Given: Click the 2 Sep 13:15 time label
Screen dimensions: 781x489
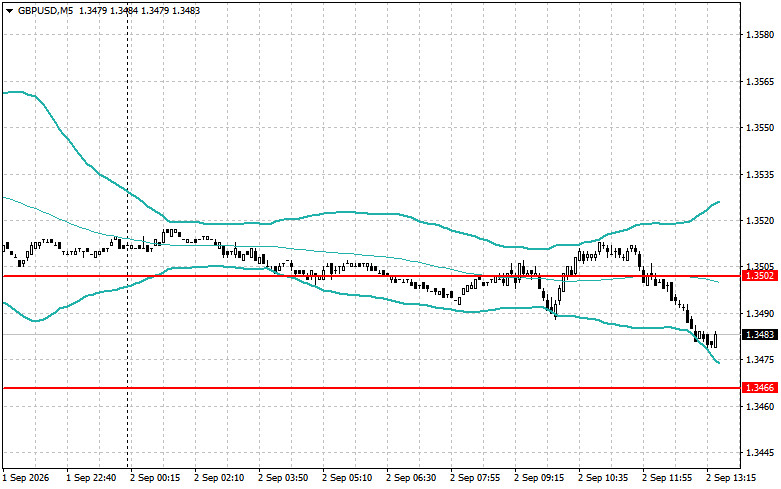Looking at the screenshot, I should pyautogui.click(x=731, y=478).
